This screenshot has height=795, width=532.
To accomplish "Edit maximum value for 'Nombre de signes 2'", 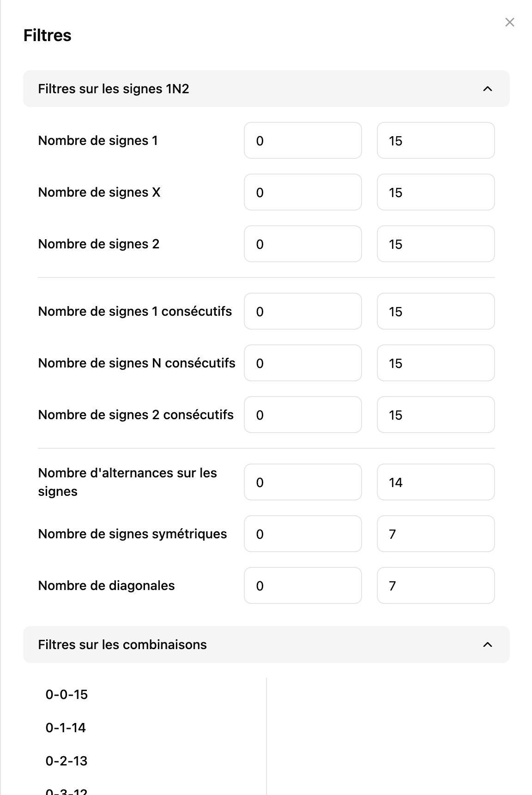I will 435,244.
